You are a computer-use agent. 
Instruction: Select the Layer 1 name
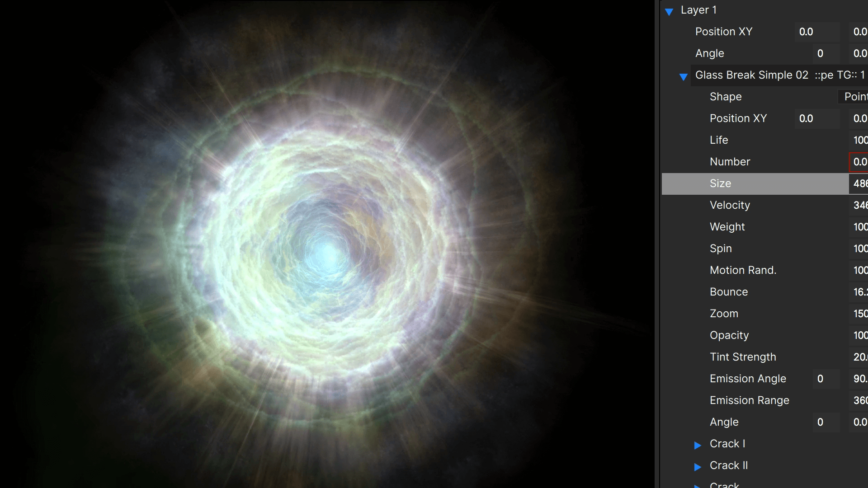pyautogui.click(x=698, y=10)
